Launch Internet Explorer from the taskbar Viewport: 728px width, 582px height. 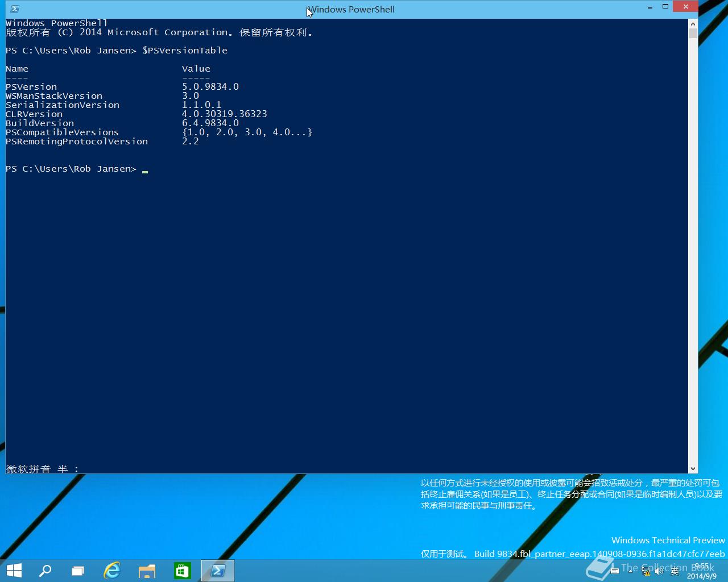[112, 571]
